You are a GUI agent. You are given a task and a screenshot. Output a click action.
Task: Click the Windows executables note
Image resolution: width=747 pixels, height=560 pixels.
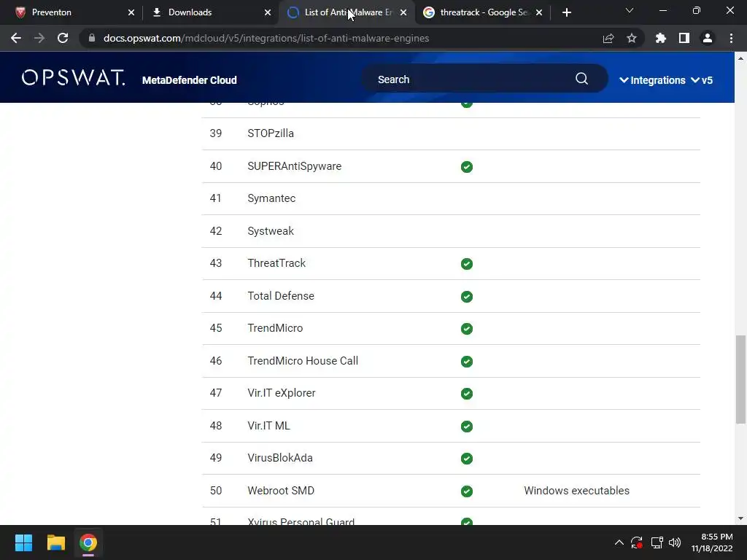coord(576,491)
